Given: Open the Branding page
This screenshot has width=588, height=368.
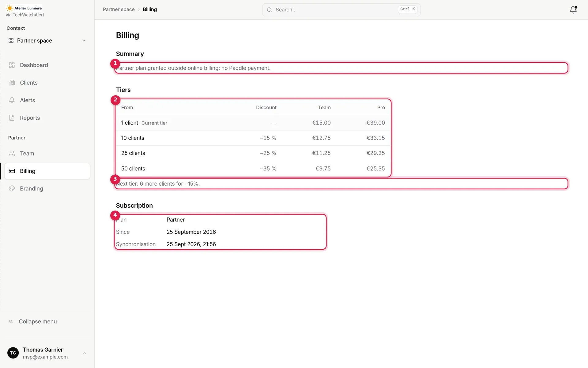Looking at the screenshot, I should point(47,189).
